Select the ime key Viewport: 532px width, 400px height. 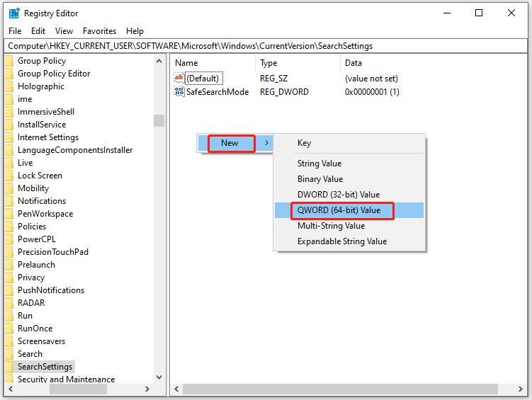click(25, 99)
